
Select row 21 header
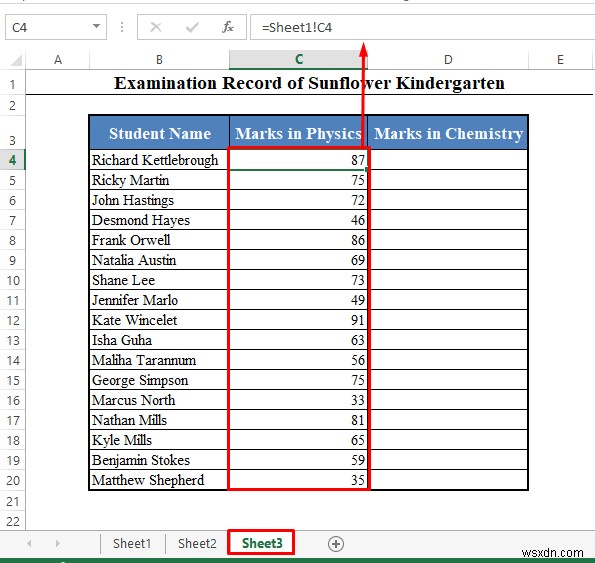[13, 501]
